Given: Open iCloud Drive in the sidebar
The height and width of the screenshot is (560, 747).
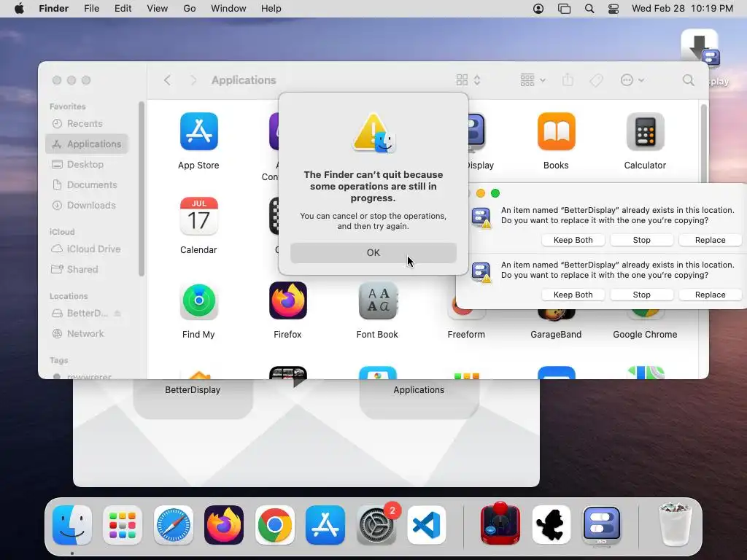Looking at the screenshot, I should 87,249.
